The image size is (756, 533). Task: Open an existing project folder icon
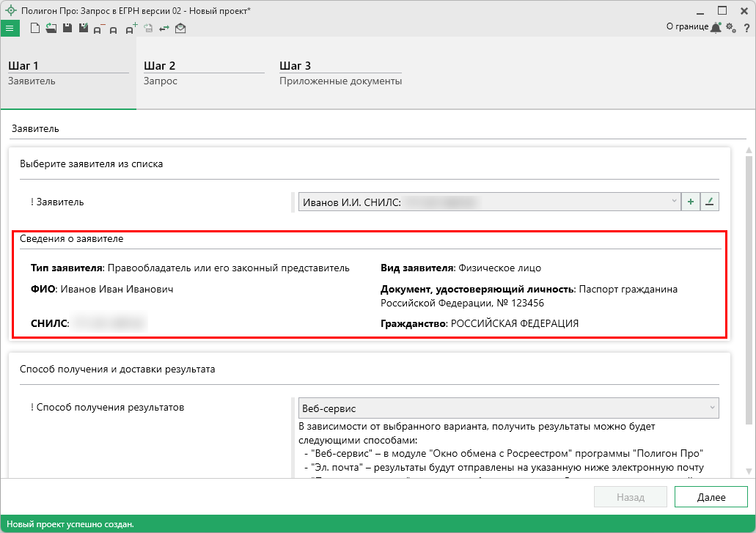51,28
